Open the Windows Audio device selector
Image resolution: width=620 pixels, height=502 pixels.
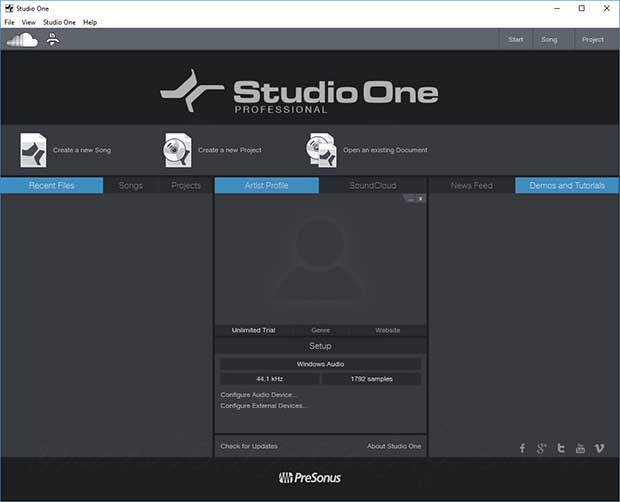320,364
